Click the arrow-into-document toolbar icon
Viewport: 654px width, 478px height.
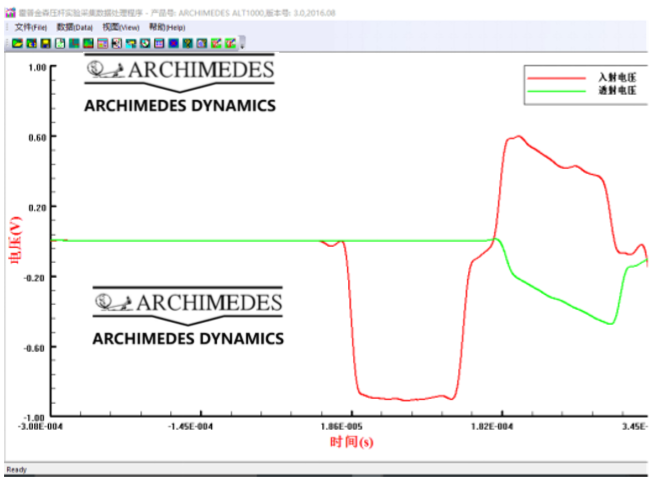(117, 43)
